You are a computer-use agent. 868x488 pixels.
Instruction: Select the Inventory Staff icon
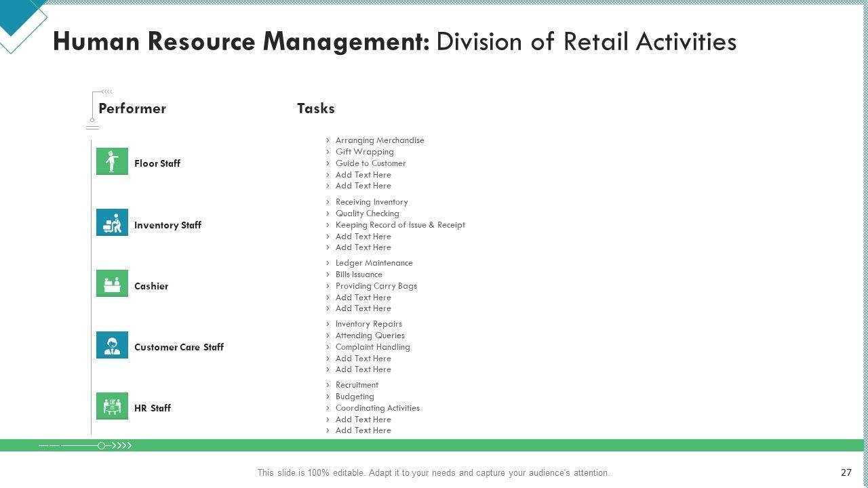pos(112,222)
